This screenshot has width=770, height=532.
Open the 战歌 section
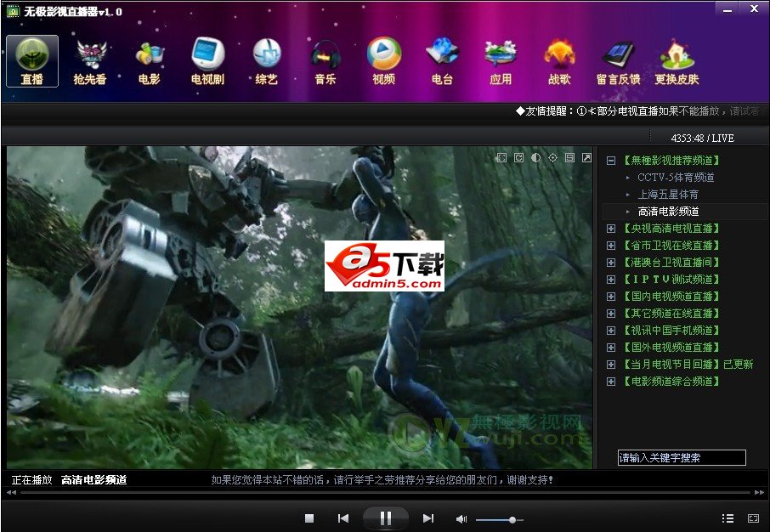[x=559, y=61]
